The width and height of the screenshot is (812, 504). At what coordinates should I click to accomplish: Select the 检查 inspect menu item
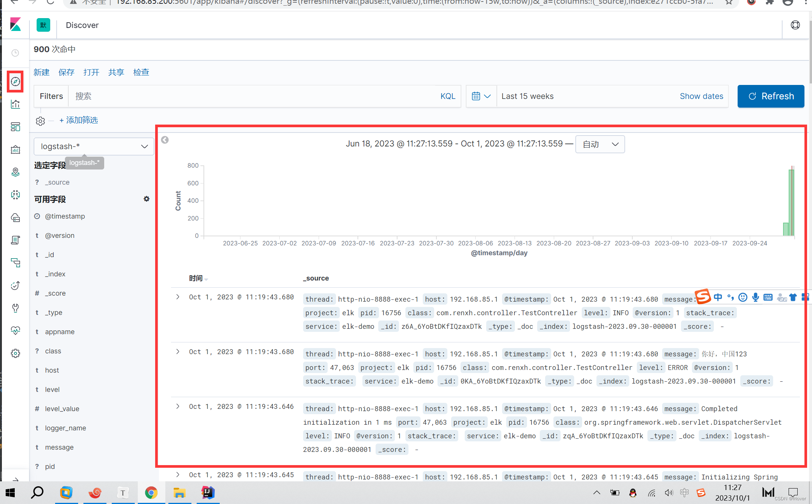pos(141,72)
